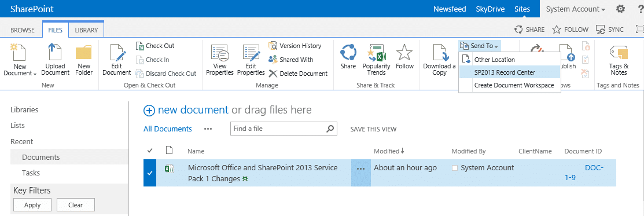This screenshot has height=216, width=644.
Task: Click the Find a file search box
Action: (x=284, y=129)
